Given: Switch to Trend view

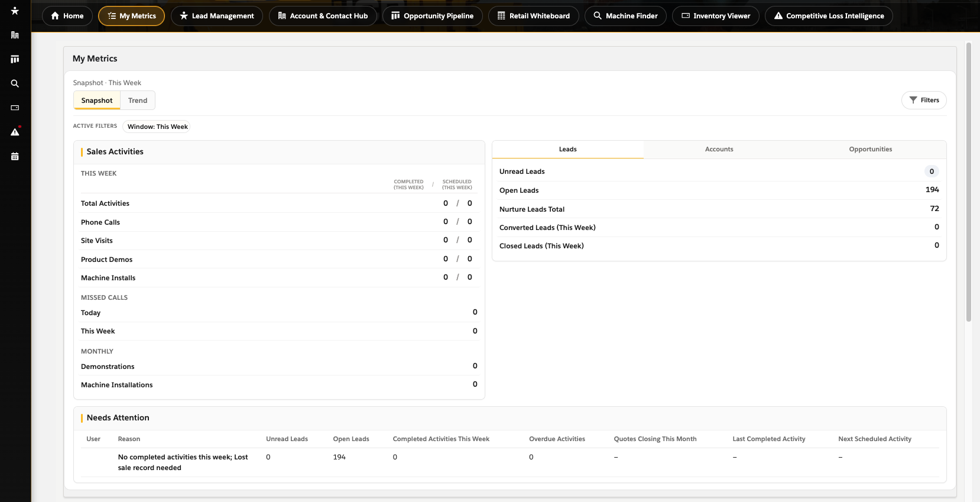Looking at the screenshot, I should pyautogui.click(x=138, y=101).
